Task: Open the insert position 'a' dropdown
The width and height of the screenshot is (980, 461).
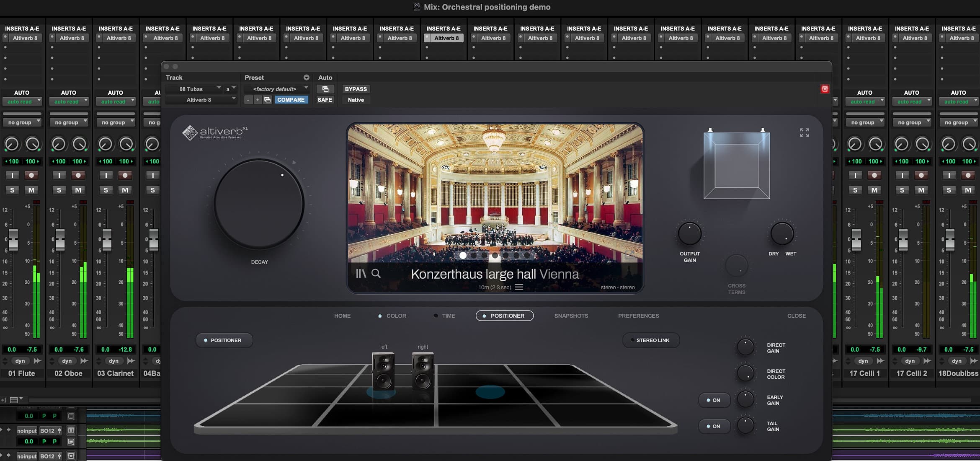Action: (x=230, y=89)
